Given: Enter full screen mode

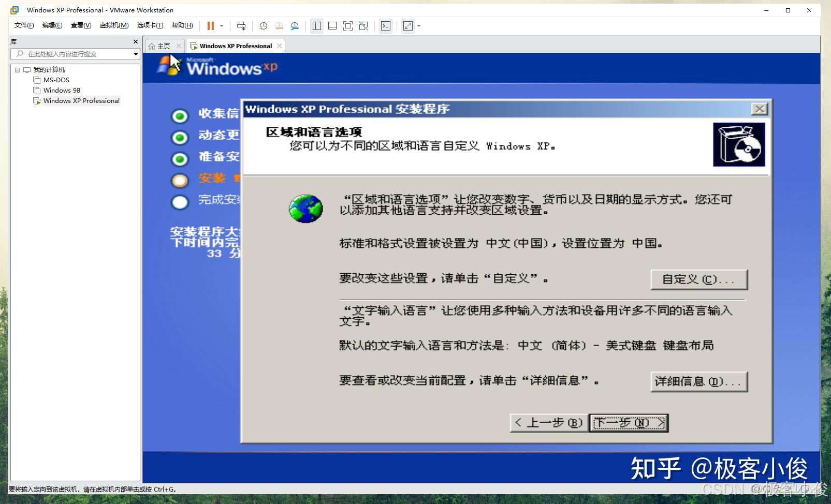Looking at the screenshot, I should pyautogui.click(x=407, y=26).
